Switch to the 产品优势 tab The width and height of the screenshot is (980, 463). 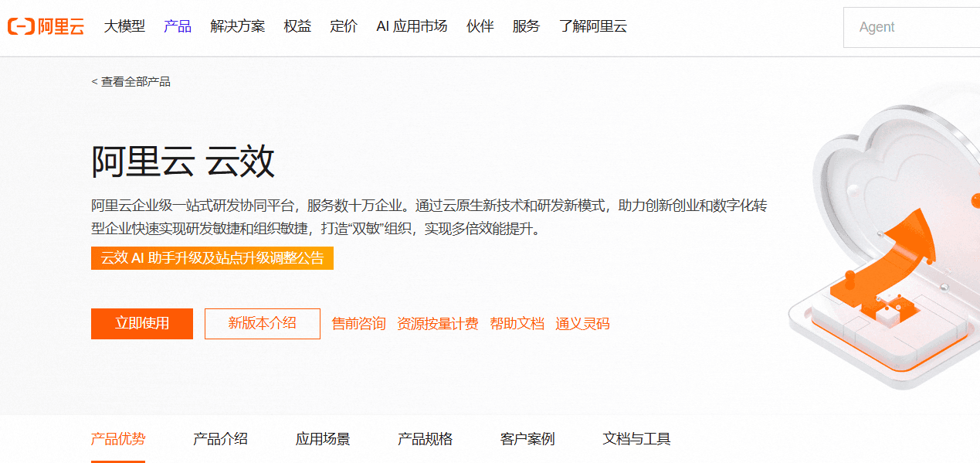click(118, 439)
